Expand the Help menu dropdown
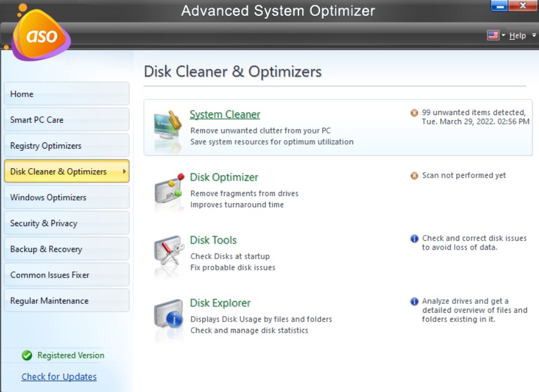The width and height of the screenshot is (539, 392). click(x=518, y=35)
